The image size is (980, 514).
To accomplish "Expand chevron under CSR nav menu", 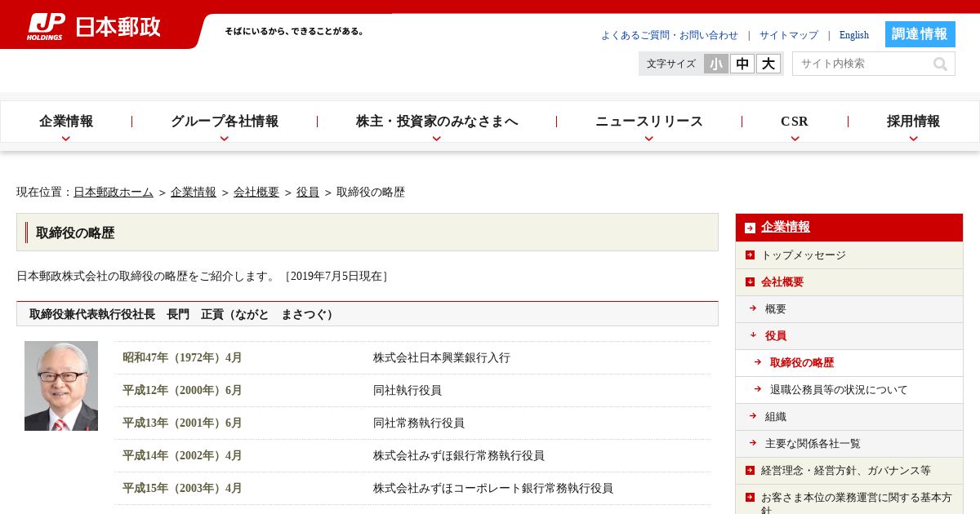I will (795, 139).
